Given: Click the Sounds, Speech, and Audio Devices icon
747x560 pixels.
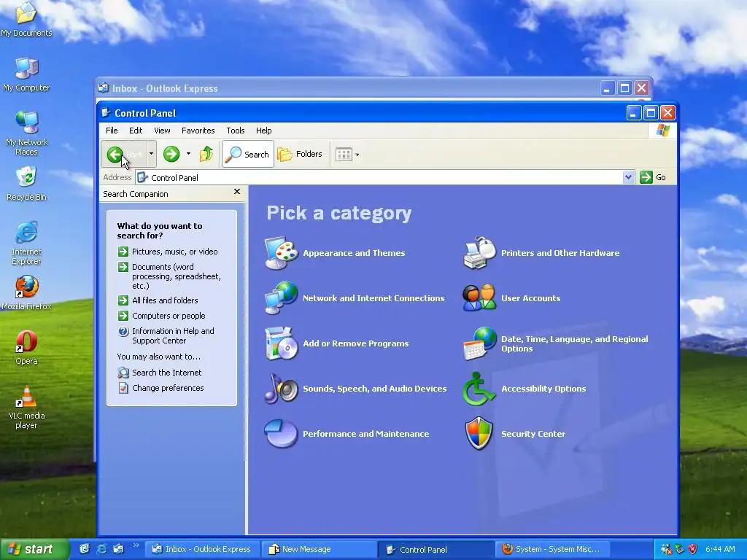Looking at the screenshot, I should click(282, 388).
